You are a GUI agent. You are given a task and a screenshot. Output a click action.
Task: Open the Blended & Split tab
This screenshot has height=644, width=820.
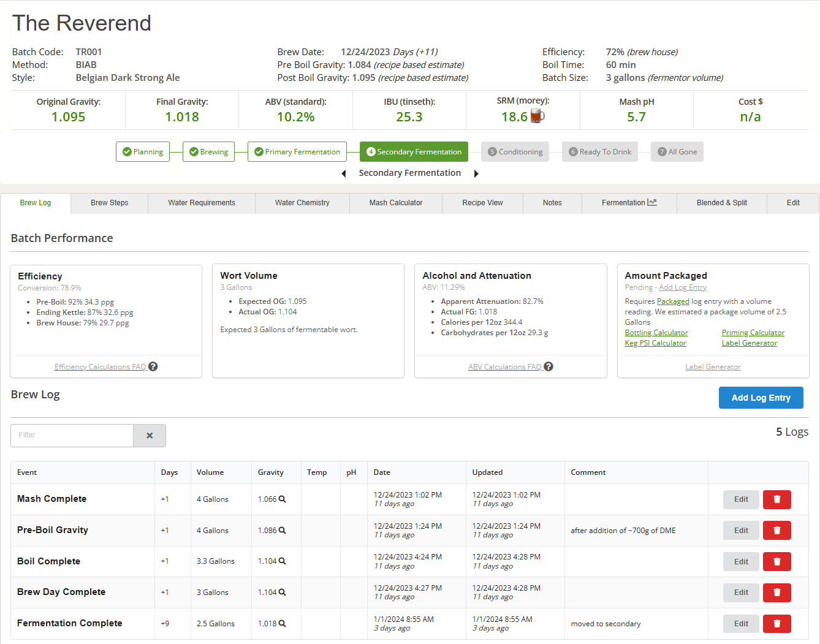pyautogui.click(x=722, y=203)
